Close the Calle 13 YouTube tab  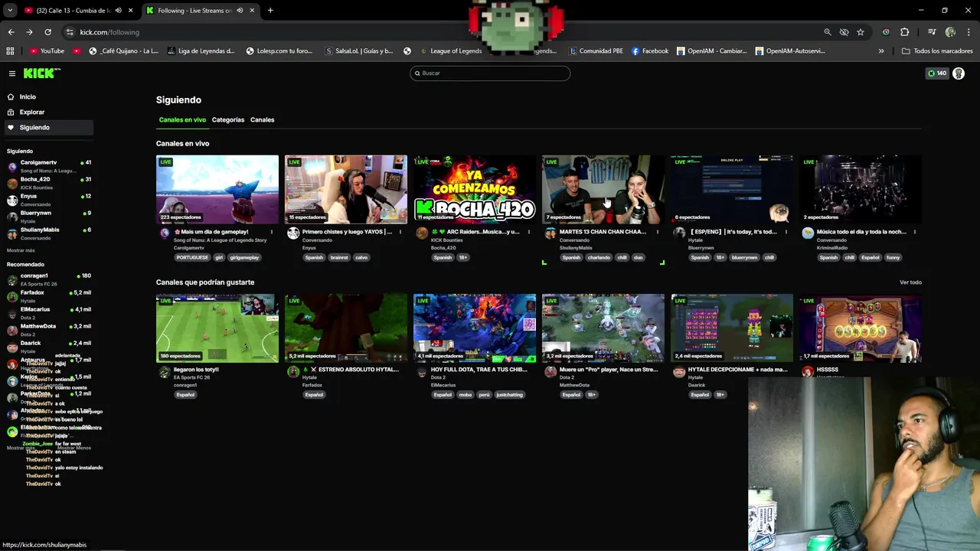click(x=130, y=11)
